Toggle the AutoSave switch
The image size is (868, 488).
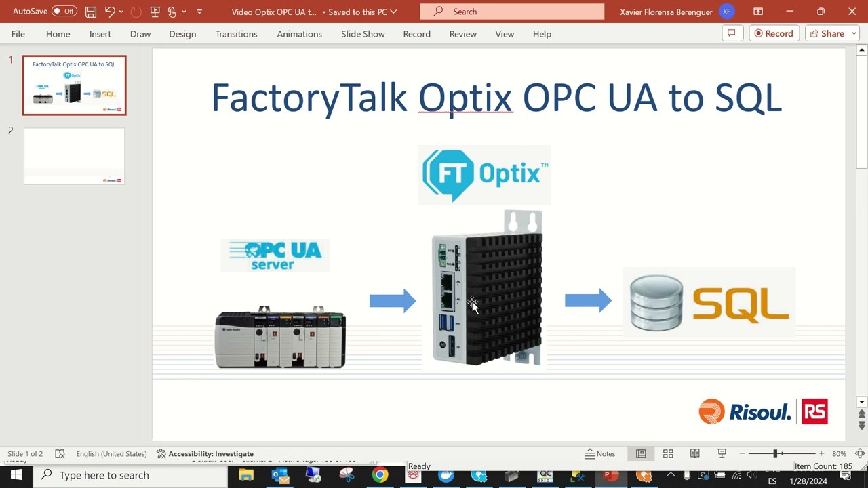coord(64,12)
